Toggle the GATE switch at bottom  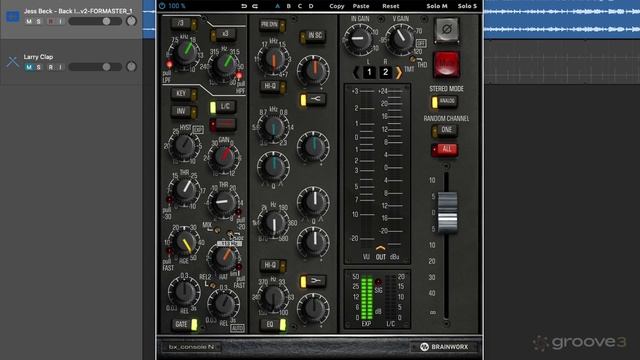click(184, 324)
